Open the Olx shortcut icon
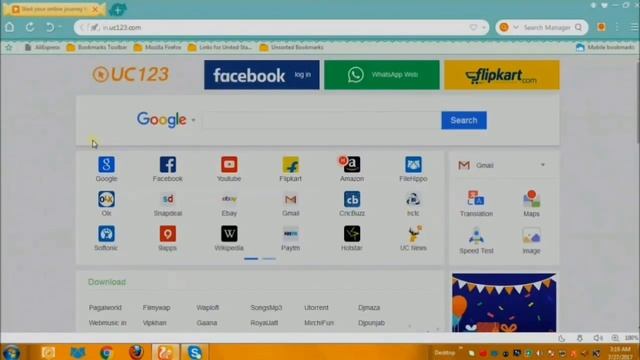This screenshot has height=360, width=640. pos(106,199)
